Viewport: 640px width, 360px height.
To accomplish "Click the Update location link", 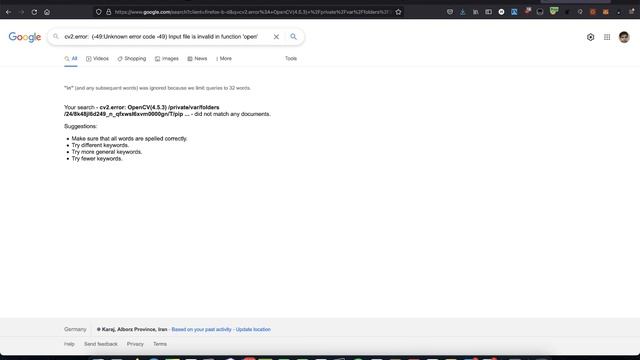I will pos(253,329).
